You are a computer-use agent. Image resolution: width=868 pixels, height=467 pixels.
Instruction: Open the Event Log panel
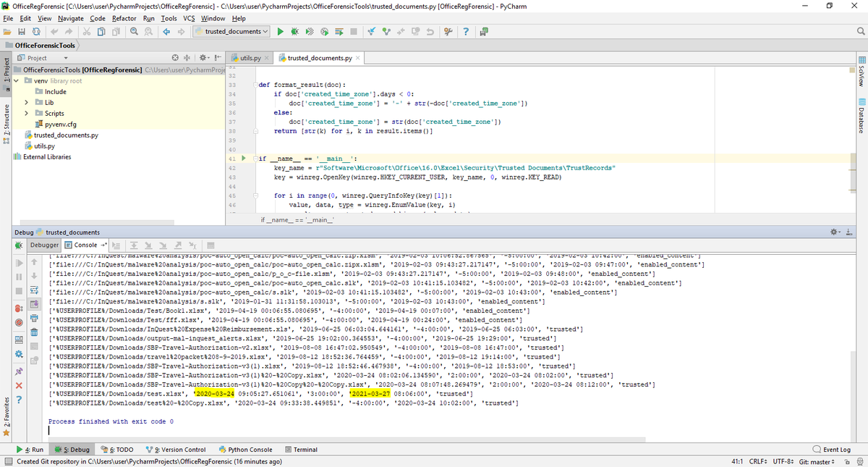[832, 450]
